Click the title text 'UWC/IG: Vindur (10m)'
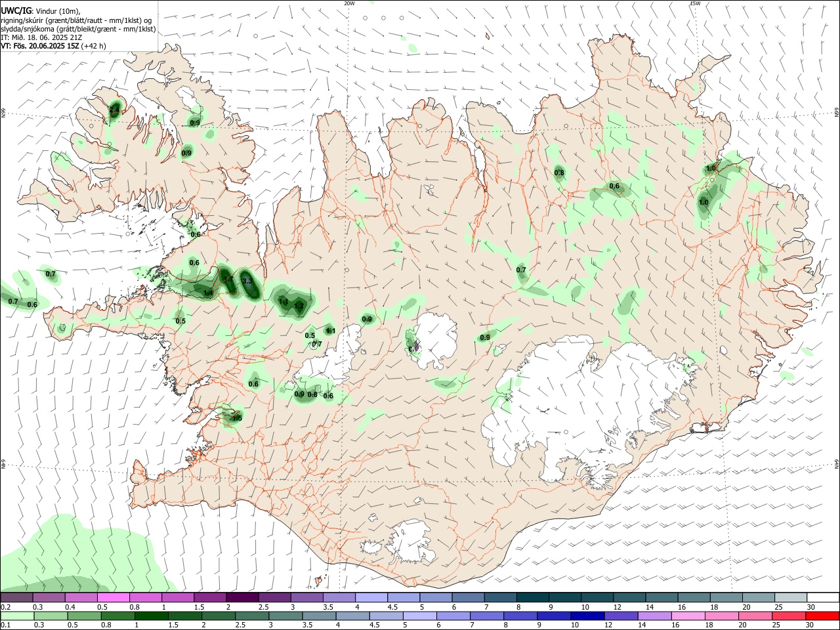The image size is (840, 630). click(41, 11)
